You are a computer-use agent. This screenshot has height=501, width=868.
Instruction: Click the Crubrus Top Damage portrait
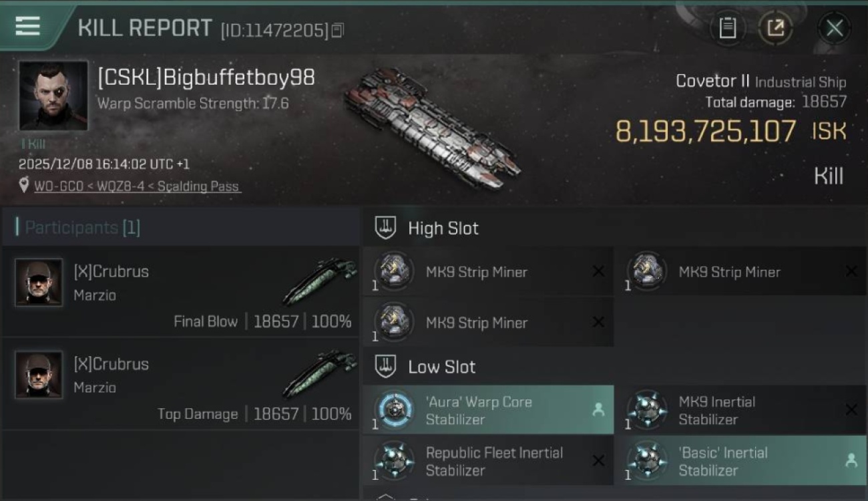(39, 375)
